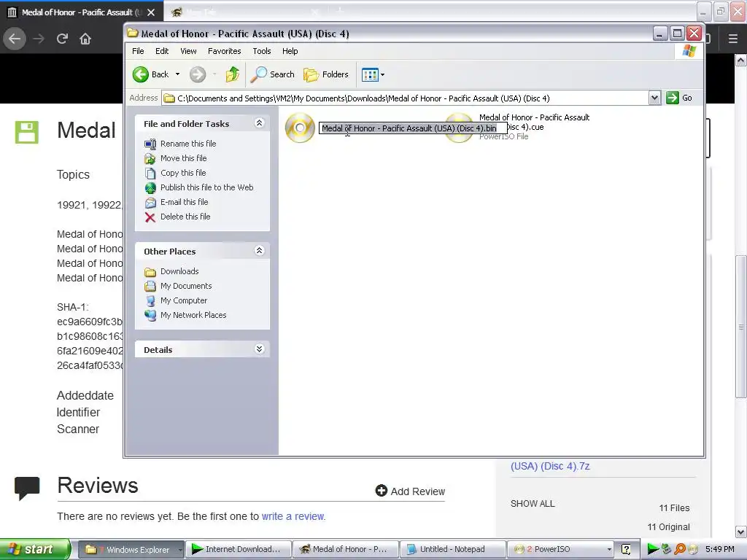Image resolution: width=747 pixels, height=560 pixels.
Task: Open the Edit menu
Action: 162,51
